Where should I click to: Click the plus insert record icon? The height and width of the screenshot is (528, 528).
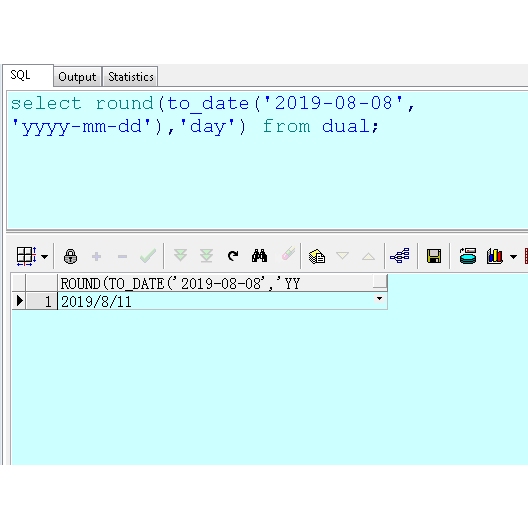(x=97, y=257)
